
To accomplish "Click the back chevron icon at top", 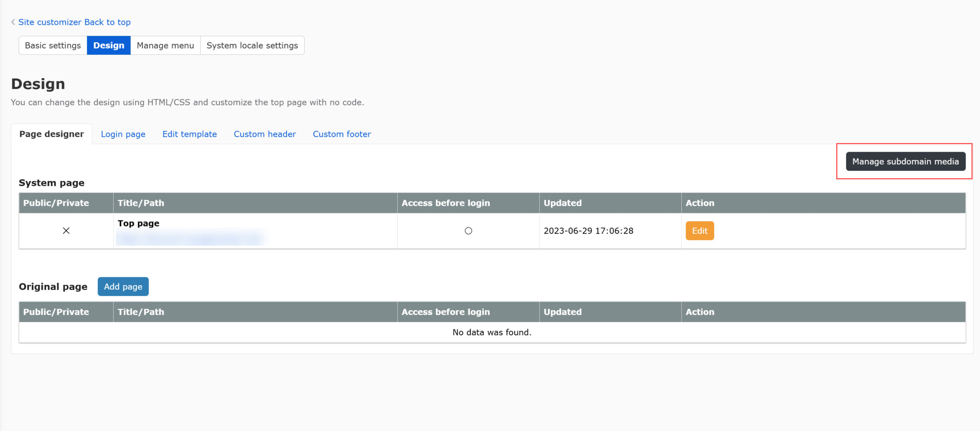I will tap(13, 22).
